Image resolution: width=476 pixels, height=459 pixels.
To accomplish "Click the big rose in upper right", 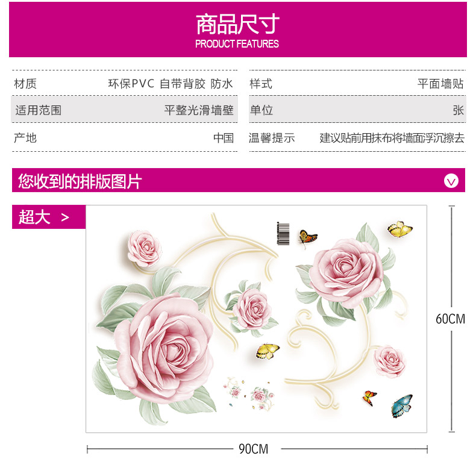I will pyautogui.click(x=346, y=272).
